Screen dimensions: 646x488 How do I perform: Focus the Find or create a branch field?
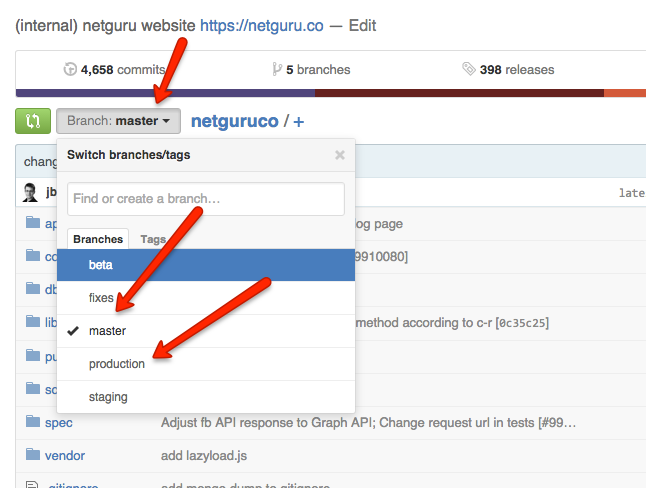(206, 199)
